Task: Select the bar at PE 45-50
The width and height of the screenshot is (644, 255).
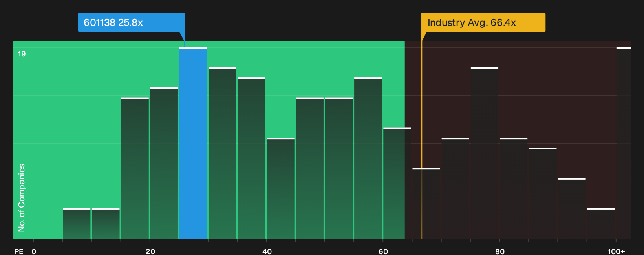Action: 310,168
